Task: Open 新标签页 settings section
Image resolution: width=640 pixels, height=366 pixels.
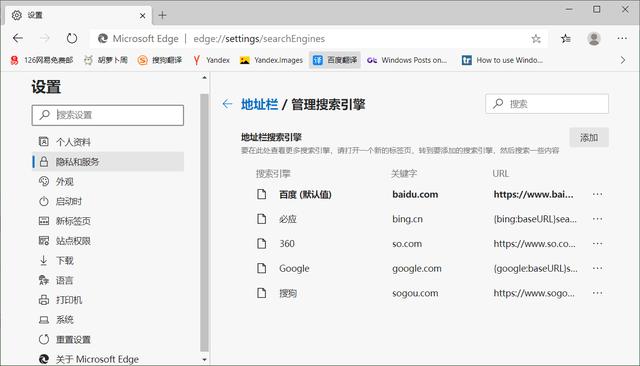Action: [108, 221]
